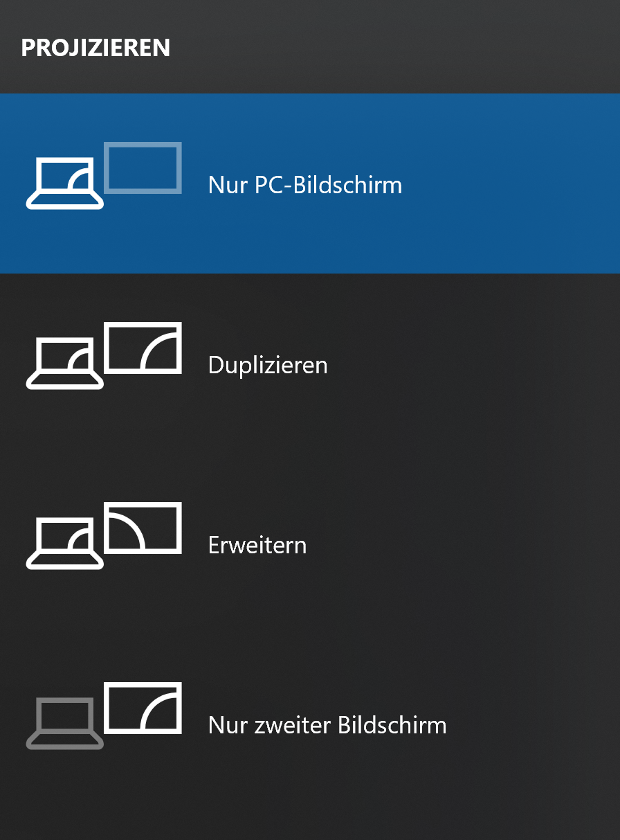Choose the Nur zweiter Bildschirm text label
The width and height of the screenshot is (620, 840).
[x=327, y=725]
